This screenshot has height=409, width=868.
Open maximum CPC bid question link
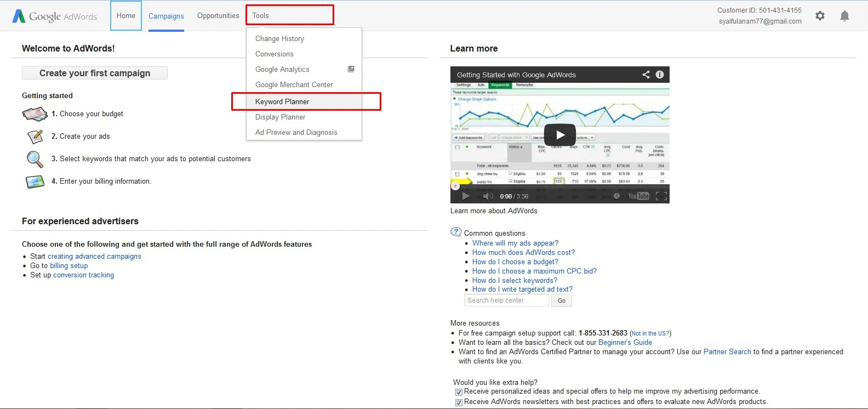534,271
